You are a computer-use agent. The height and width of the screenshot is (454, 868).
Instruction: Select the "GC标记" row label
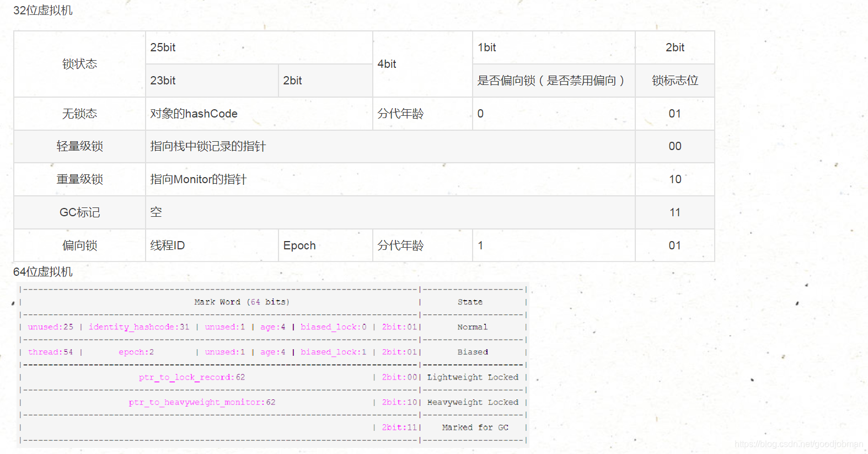(x=79, y=212)
